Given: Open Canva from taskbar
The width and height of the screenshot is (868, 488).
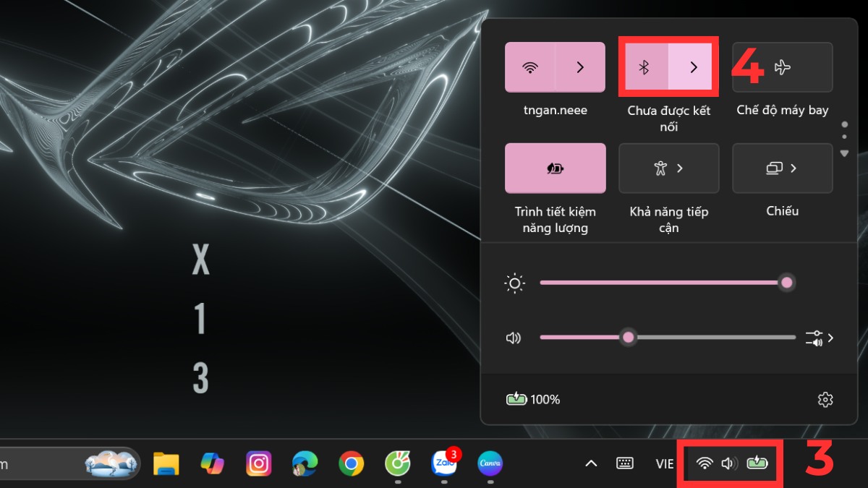Looking at the screenshot, I should [490, 463].
